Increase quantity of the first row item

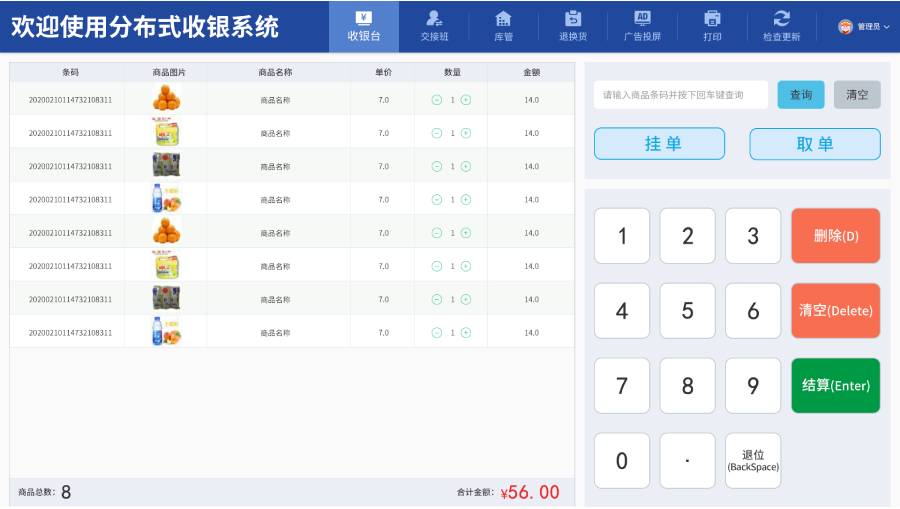coord(466,100)
